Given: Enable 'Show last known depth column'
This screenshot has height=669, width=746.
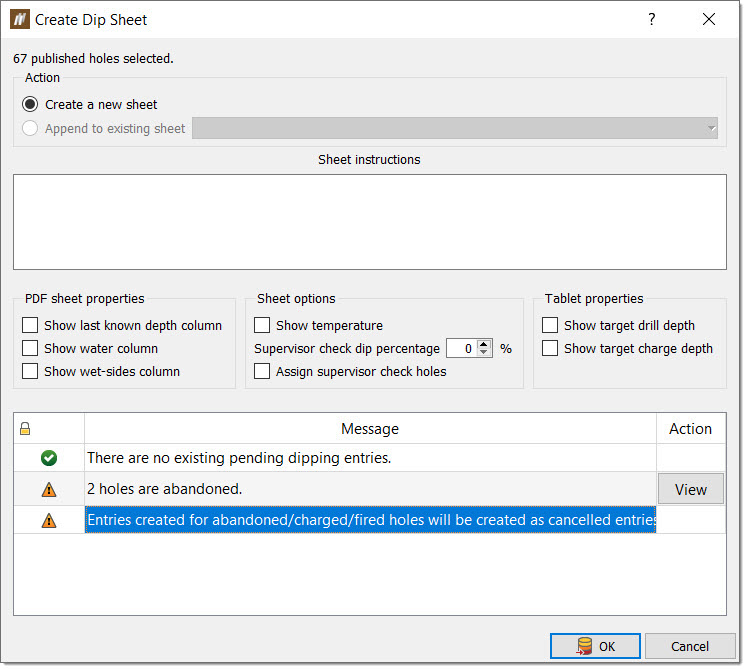Looking at the screenshot, I should 30,325.
